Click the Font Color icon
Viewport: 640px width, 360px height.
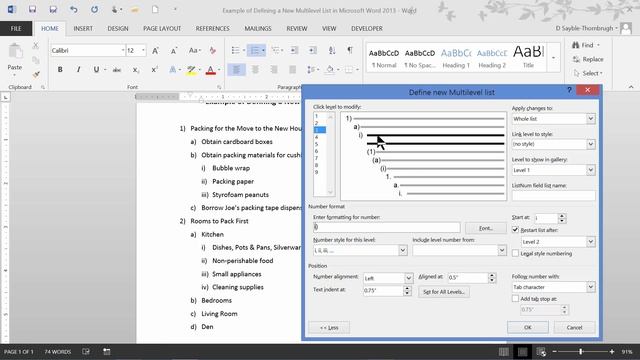(211, 70)
